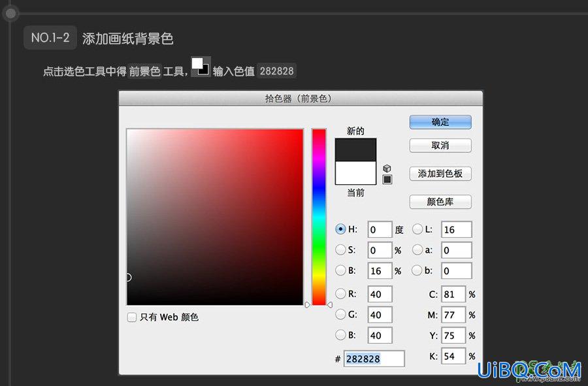Screen dimensions: 588x386
Task: Click inside the large color gradient field
Action: click(x=215, y=217)
